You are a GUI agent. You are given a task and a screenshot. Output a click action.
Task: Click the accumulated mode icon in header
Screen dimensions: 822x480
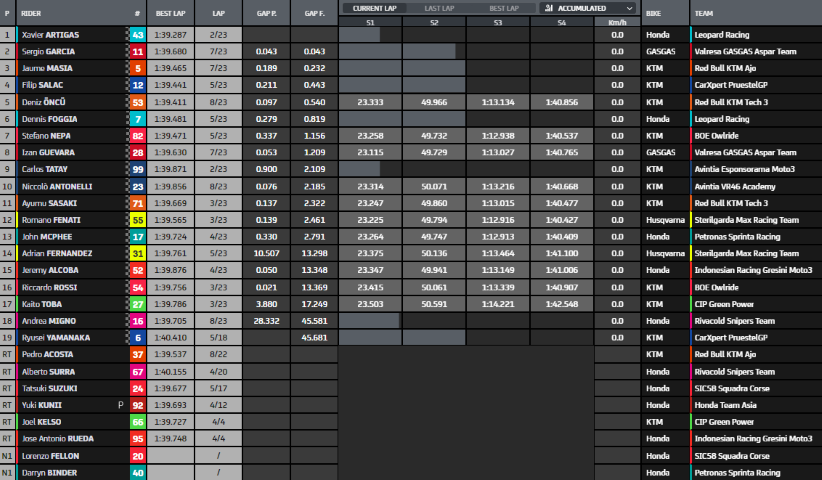[549, 7]
